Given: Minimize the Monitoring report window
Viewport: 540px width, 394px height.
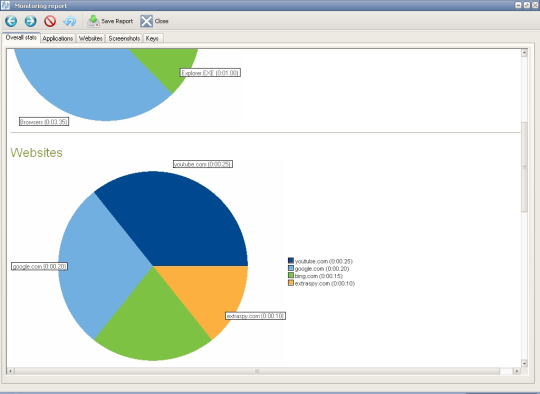Looking at the screenshot, I should [x=518, y=5].
